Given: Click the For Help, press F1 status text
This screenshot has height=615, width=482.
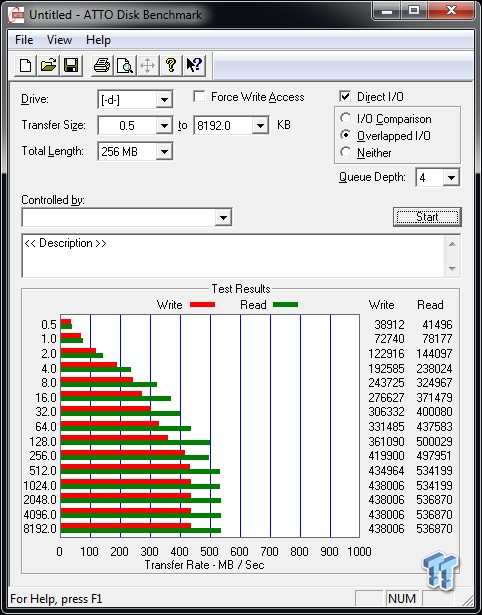Looking at the screenshot, I should point(56,599).
